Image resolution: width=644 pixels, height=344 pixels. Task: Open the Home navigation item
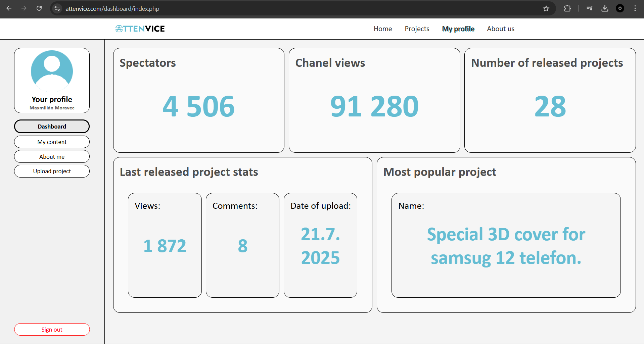tap(383, 29)
